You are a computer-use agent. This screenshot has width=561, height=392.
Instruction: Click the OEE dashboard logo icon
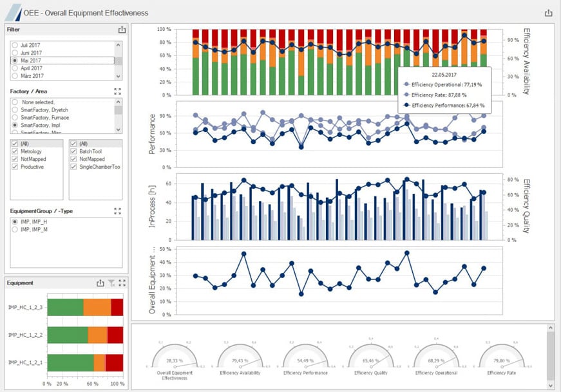click(14, 12)
